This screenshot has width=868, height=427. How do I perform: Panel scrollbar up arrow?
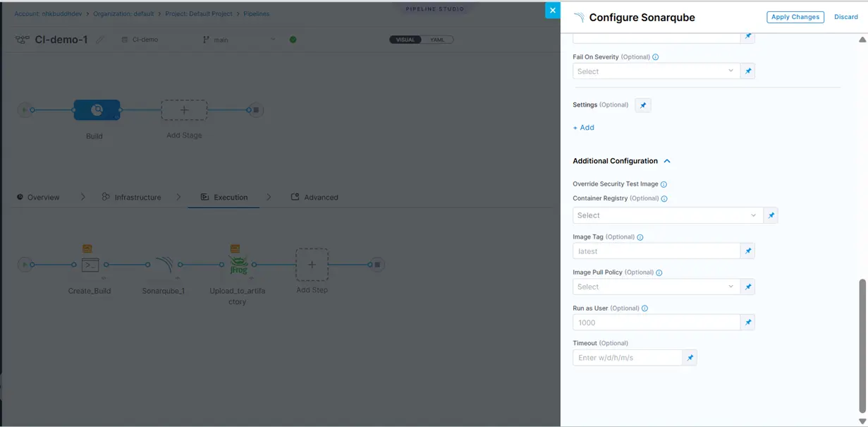coord(862,40)
